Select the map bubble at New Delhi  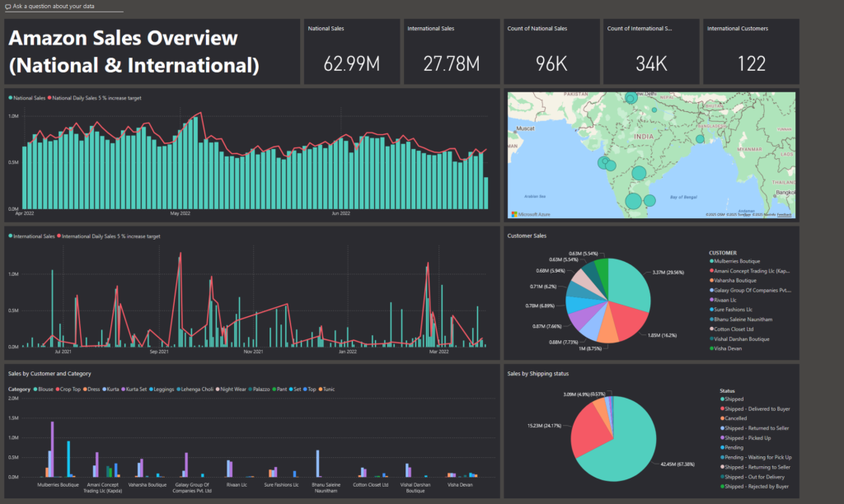tap(631, 98)
